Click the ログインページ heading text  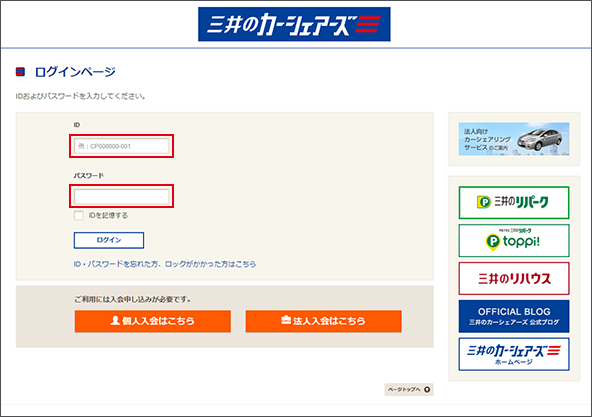tap(75, 72)
